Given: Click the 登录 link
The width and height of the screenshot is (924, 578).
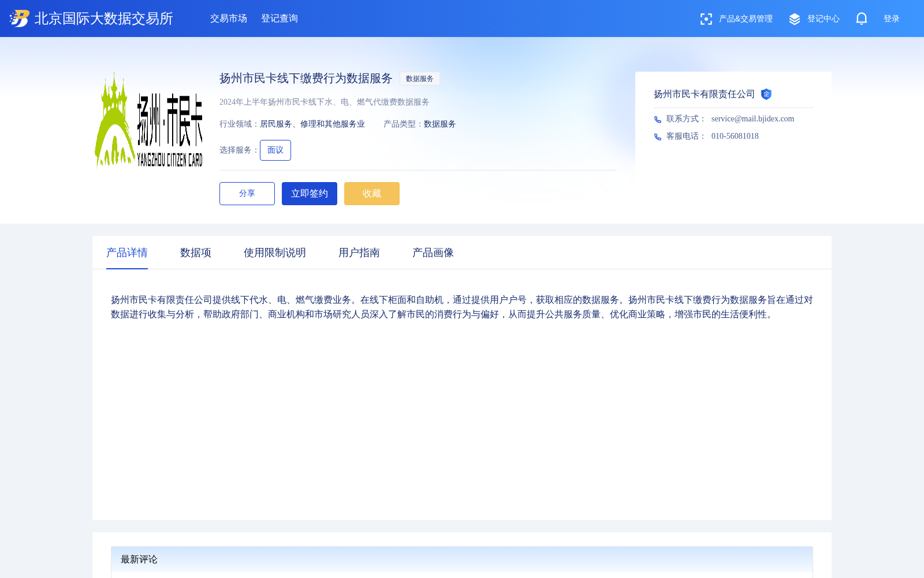Looking at the screenshot, I should click(x=892, y=19).
